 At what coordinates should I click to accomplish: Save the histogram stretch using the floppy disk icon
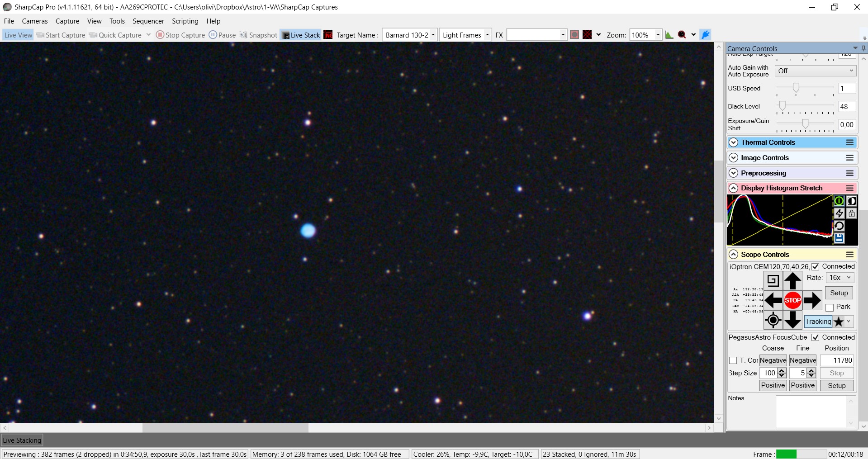point(839,238)
